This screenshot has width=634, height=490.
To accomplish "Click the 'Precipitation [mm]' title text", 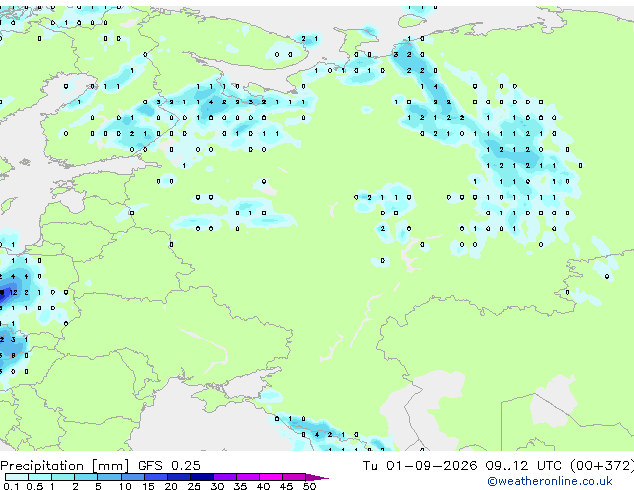I will [x=65, y=466].
